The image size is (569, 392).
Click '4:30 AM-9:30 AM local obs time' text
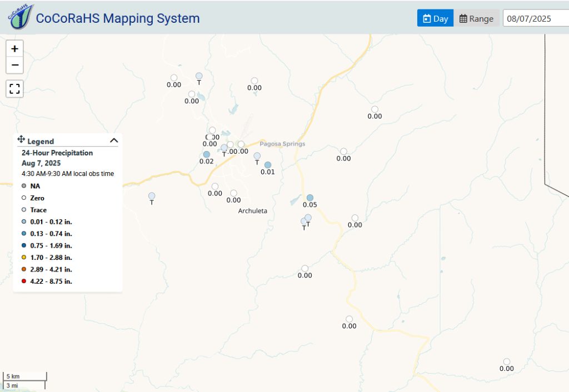point(67,174)
